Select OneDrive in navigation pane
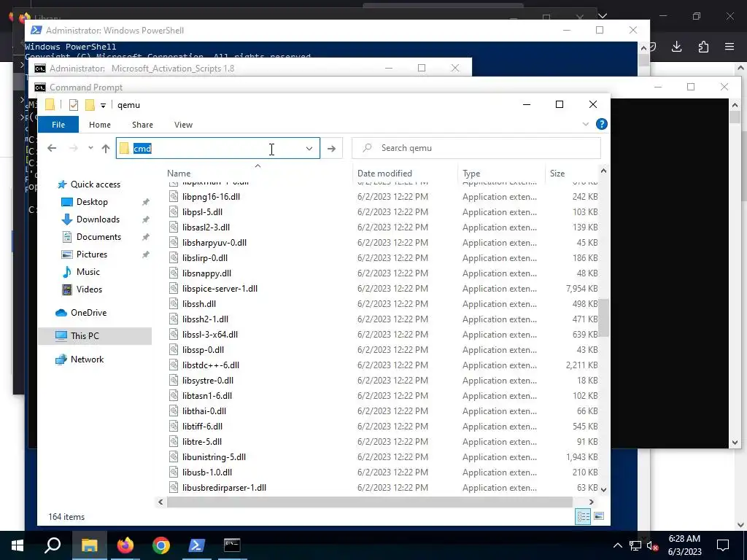 coord(88,313)
